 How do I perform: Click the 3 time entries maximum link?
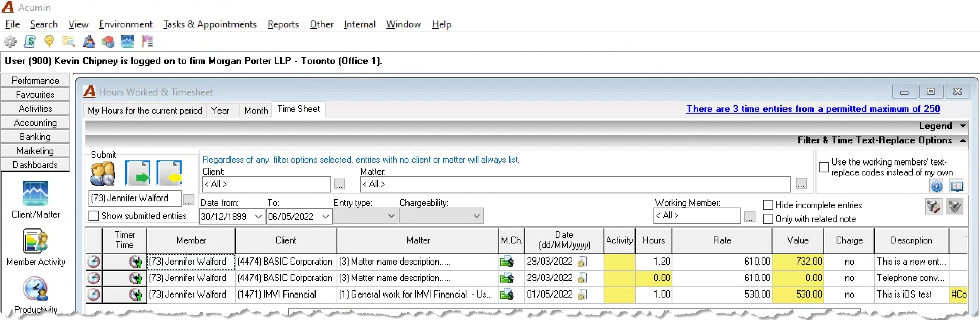[x=813, y=109]
